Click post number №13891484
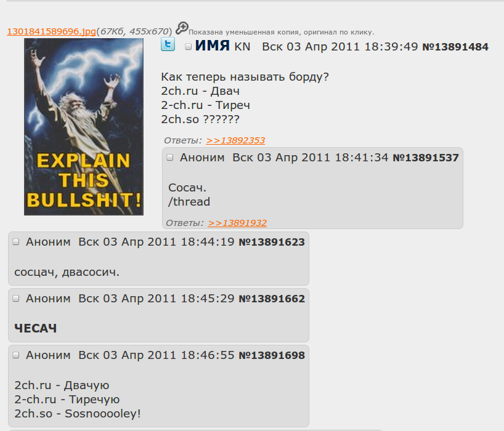The width and height of the screenshot is (504, 431). coord(455,47)
